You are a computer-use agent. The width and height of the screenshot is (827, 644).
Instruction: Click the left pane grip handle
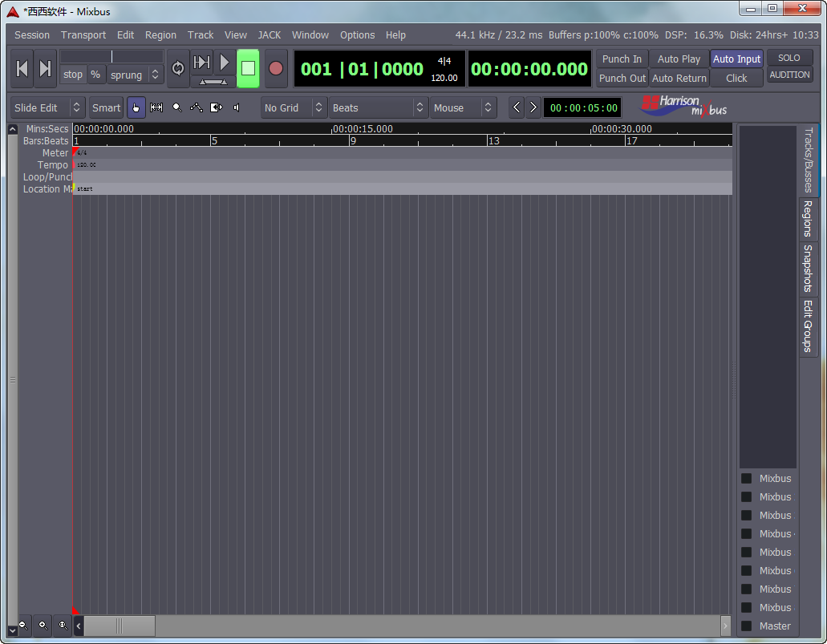(x=13, y=379)
